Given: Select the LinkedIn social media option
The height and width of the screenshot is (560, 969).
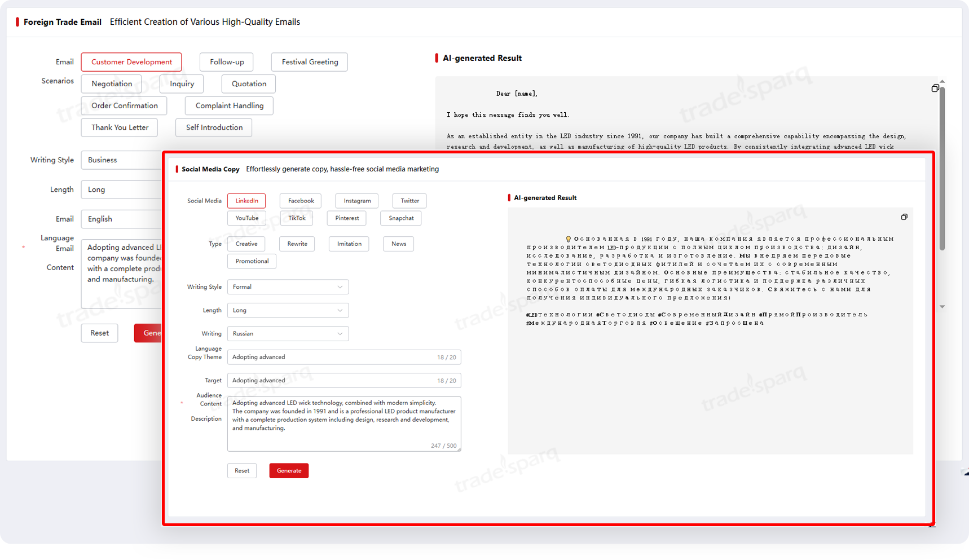Looking at the screenshot, I should click(246, 201).
